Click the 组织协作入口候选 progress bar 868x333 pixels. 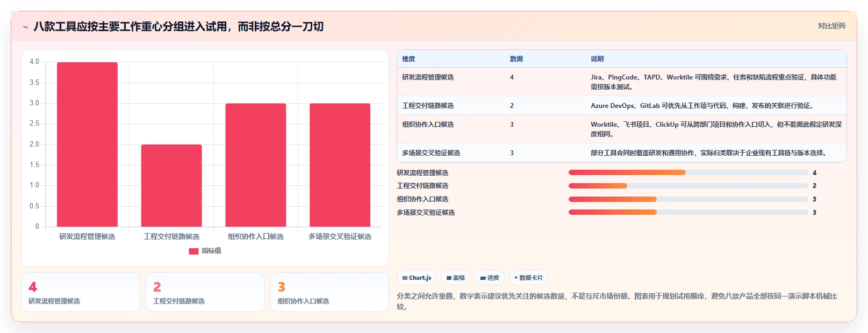pos(688,199)
